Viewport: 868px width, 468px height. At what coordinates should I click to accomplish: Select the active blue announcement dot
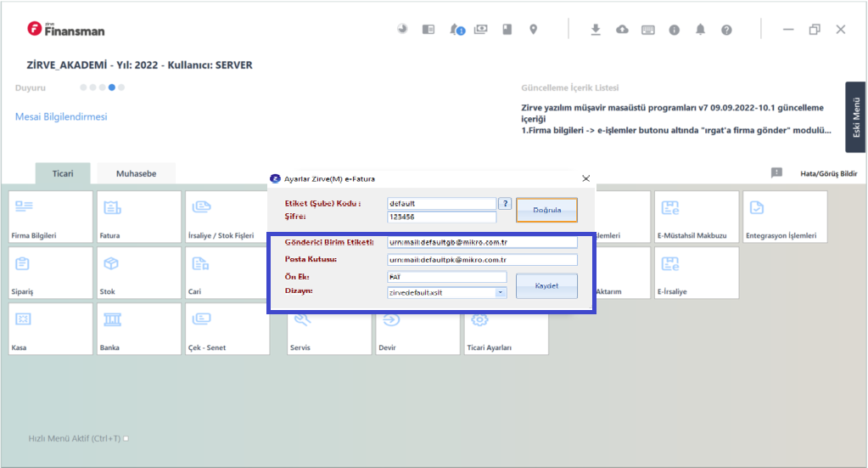pos(112,87)
